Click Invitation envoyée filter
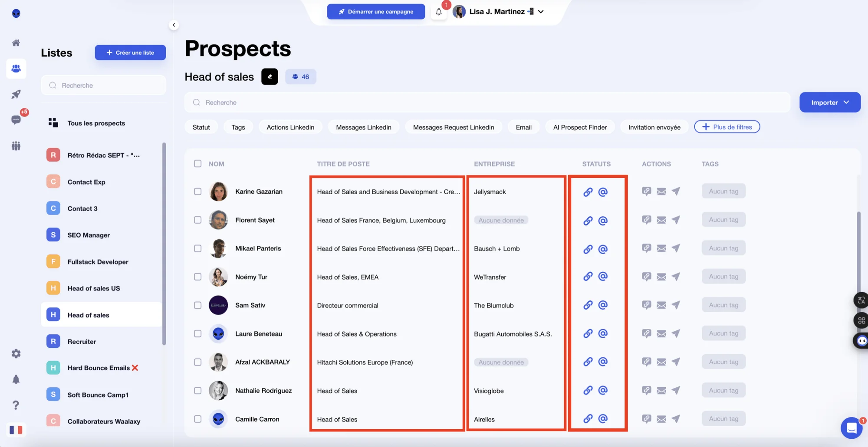Image resolution: width=868 pixels, height=447 pixels. click(x=654, y=127)
